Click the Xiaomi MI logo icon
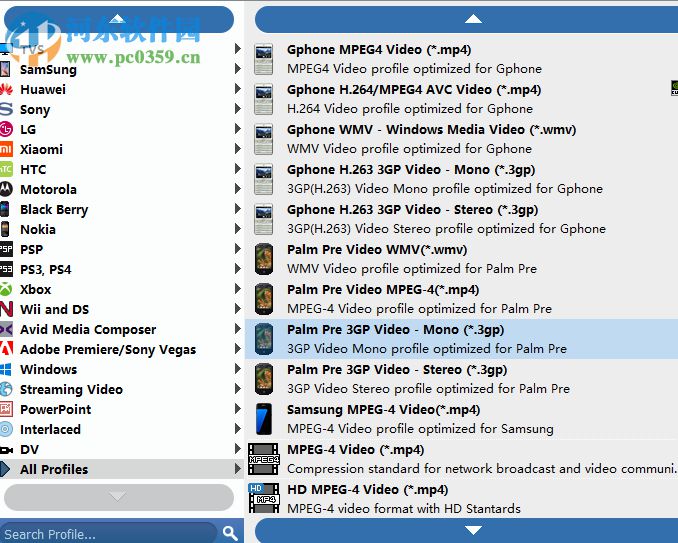The height and width of the screenshot is (543, 678). (6, 149)
